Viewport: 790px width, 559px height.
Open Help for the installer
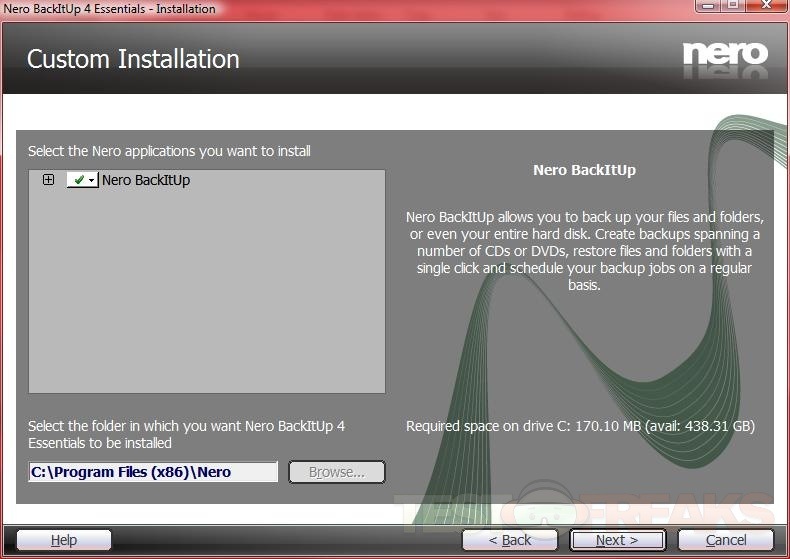click(64, 540)
